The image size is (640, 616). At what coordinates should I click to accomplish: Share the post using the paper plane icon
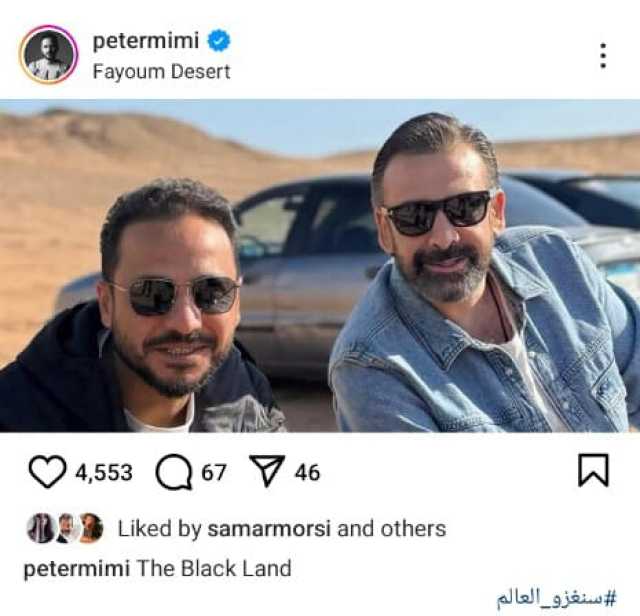click(x=267, y=471)
